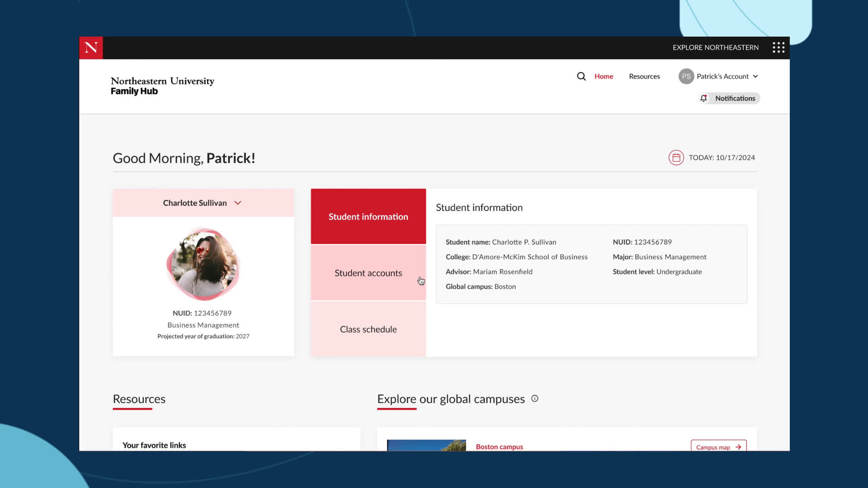Select the Student information tab
868x488 pixels.
click(x=368, y=216)
